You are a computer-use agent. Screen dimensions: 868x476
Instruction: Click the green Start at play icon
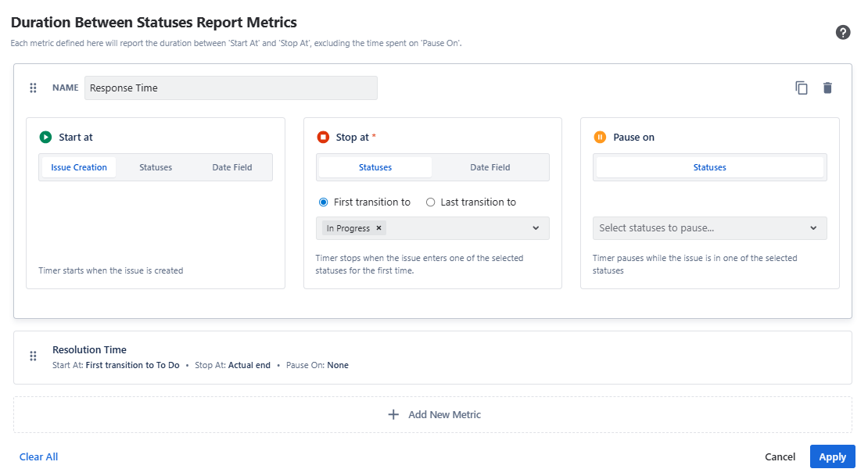[x=46, y=136]
